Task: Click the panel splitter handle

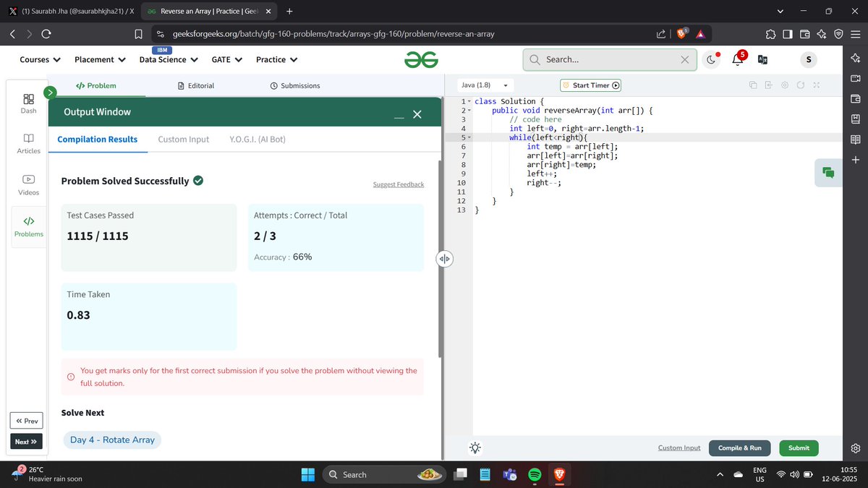Action: [x=444, y=259]
